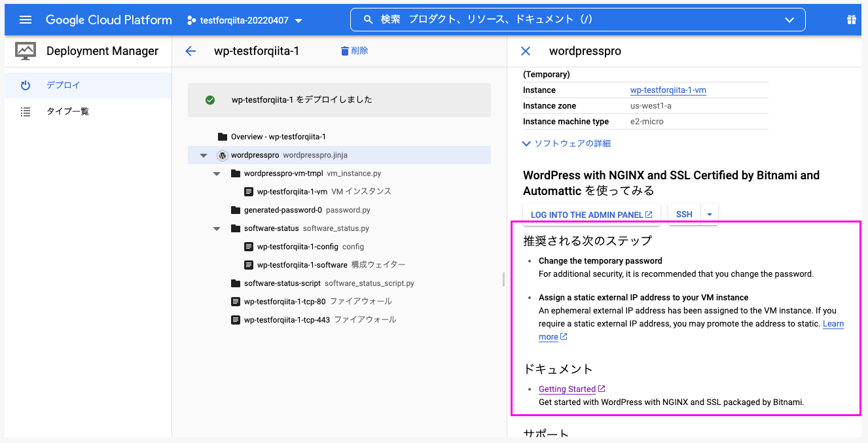Focus the product and resource search field
Viewport: 868px width, 443px height.
578,20
